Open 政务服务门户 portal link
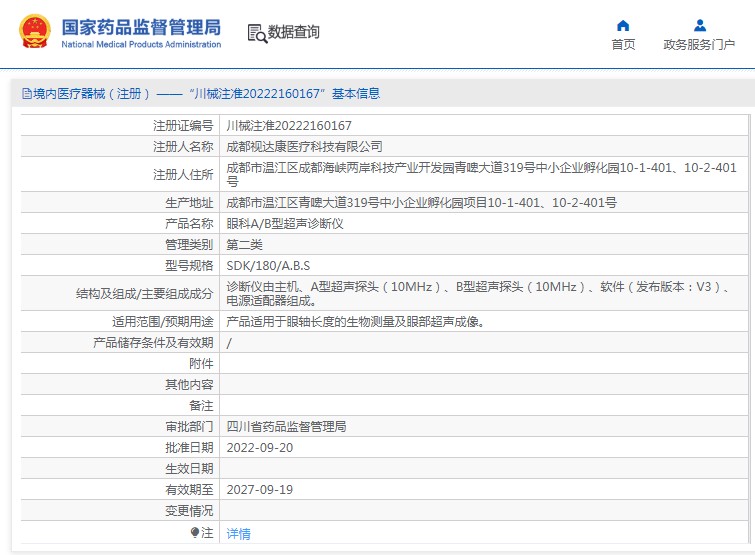755x555 pixels. [x=699, y=44]
